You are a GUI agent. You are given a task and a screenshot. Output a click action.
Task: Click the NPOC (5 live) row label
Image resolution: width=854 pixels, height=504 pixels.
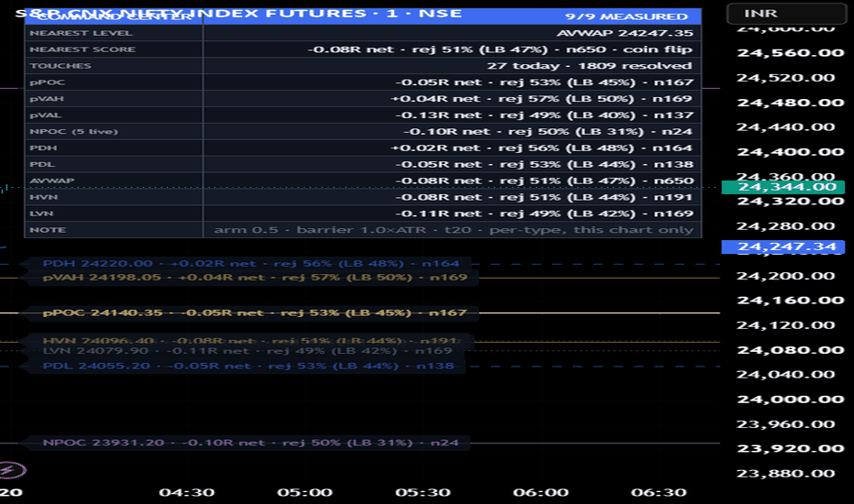click(73, 131)
